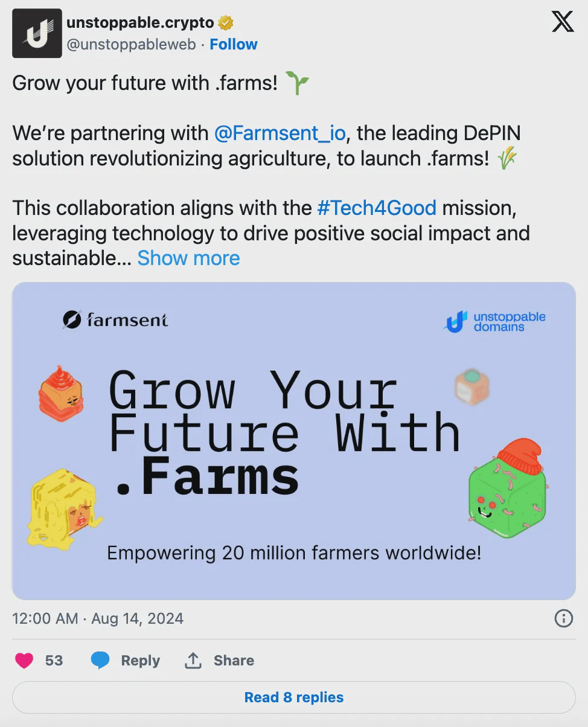This screenshot has width=588, height=727.
Task: Click the gold verified badge
Action: tap(226, 23)
